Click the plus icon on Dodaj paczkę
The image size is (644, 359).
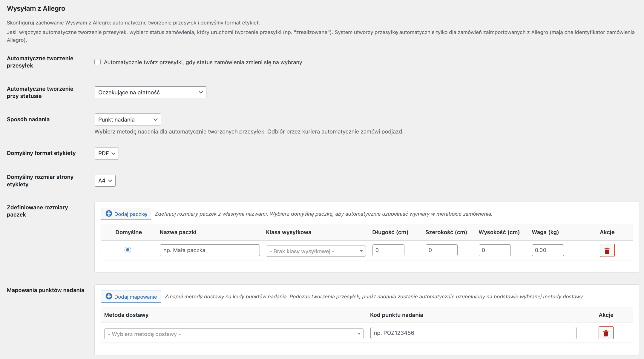[109, 214]
